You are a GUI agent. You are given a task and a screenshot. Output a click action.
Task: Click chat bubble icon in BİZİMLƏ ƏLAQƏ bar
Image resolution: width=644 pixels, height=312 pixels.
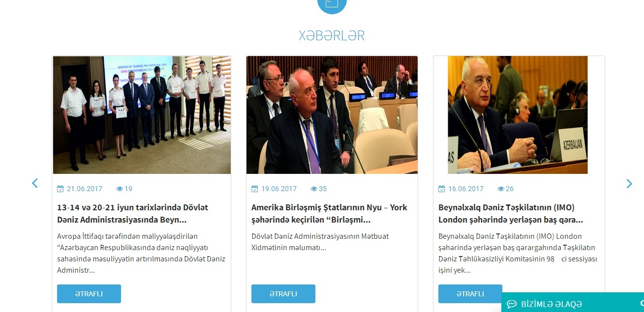coord(512,304)
